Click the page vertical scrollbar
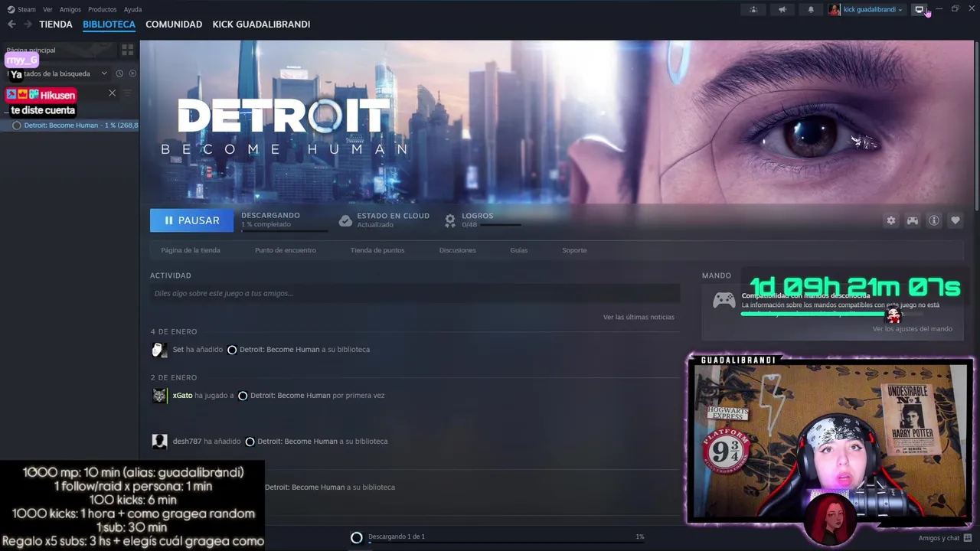 tap(977, 126)
